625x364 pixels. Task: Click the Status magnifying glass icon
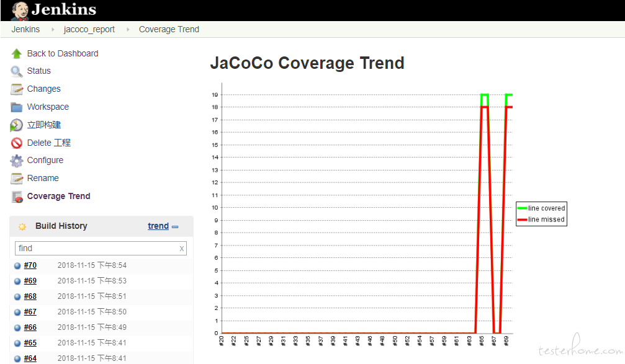pos(16,71)
